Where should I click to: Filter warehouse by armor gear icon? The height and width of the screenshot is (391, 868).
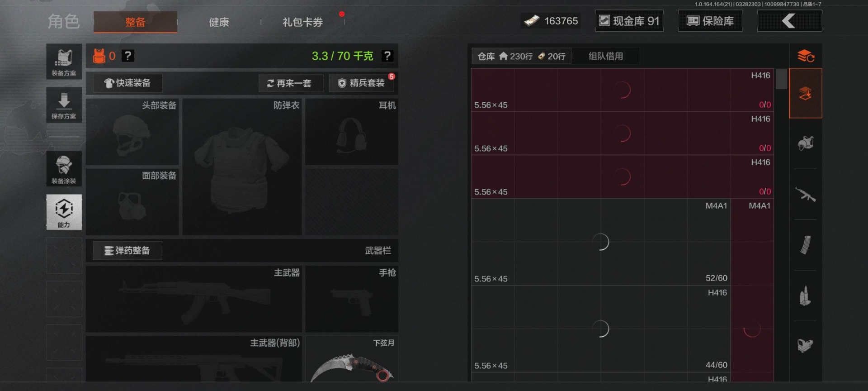click(x=806, y=144)
